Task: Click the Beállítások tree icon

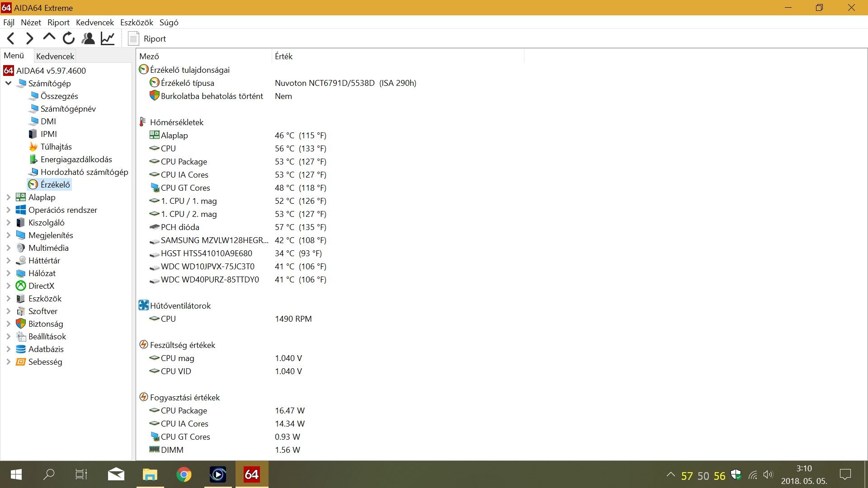Action: point(21,337)
